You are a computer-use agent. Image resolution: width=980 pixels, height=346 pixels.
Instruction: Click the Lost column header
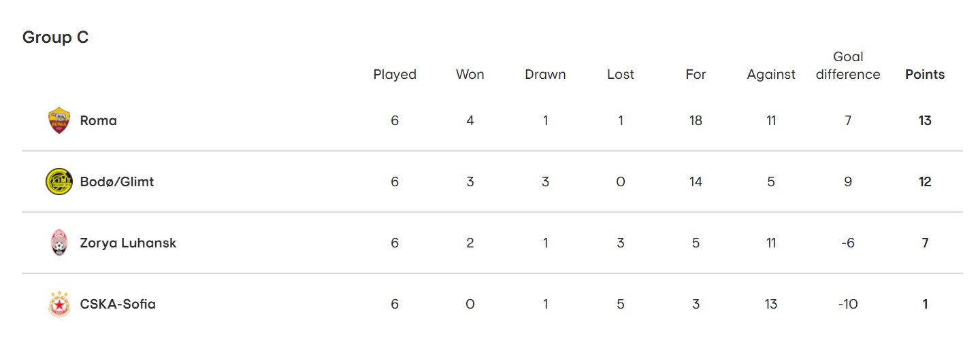621,75
